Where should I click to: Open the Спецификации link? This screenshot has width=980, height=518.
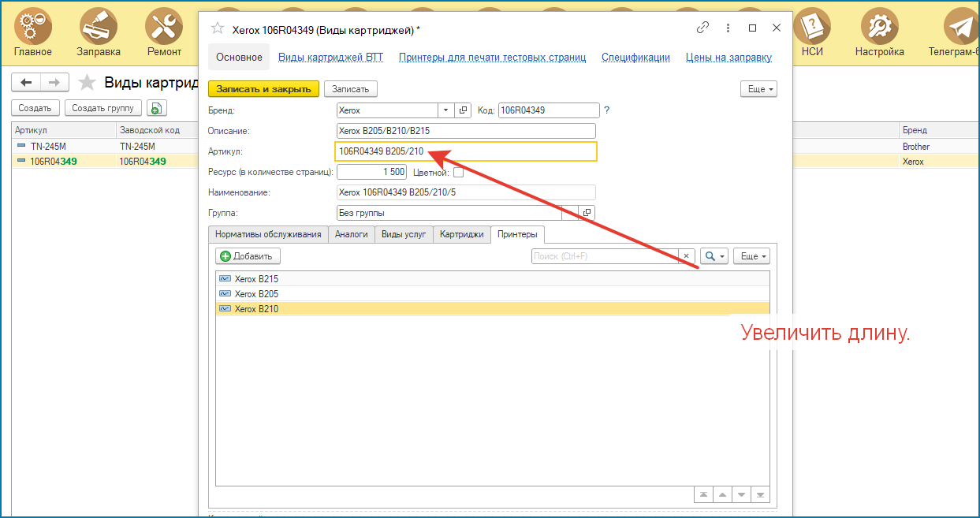coord(635,57)
